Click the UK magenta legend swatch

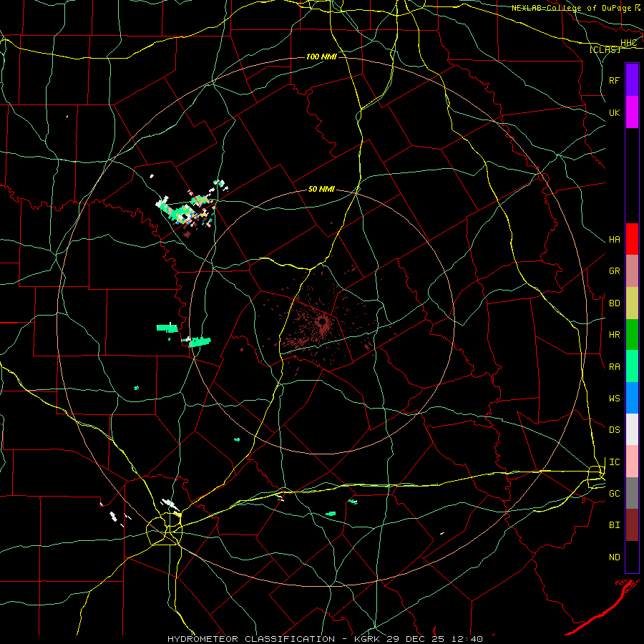632,112
